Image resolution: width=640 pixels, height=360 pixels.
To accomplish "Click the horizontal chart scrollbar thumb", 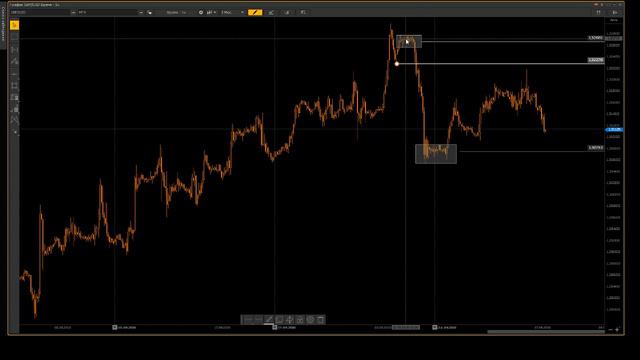I will tap(546, 332).
